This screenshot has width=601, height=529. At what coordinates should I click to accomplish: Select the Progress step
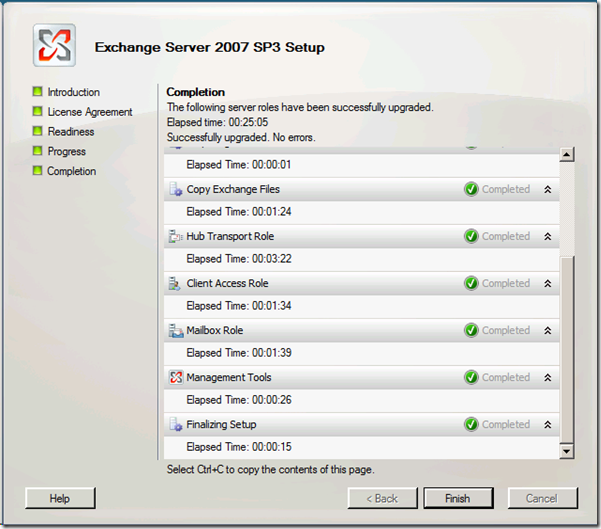pos(67,151)
